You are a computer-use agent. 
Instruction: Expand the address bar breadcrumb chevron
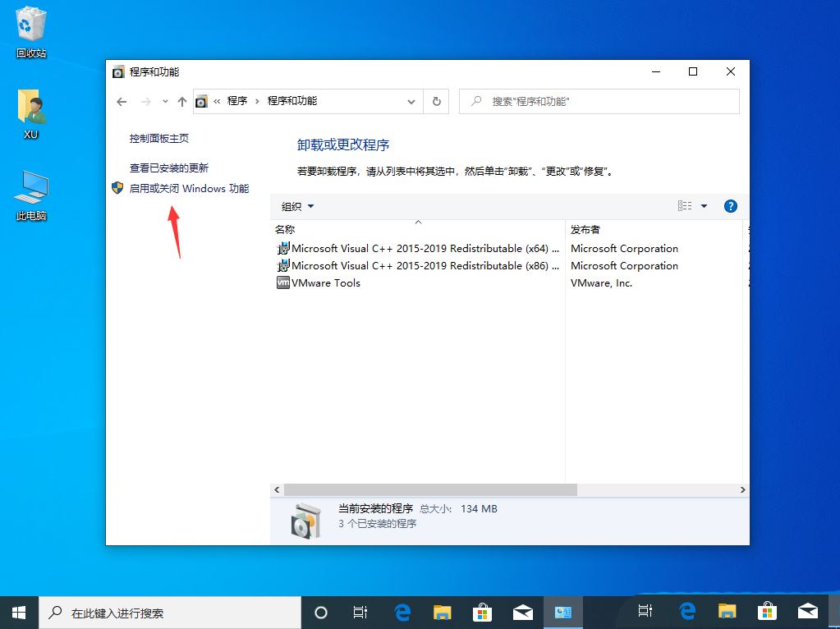point(411,100)
